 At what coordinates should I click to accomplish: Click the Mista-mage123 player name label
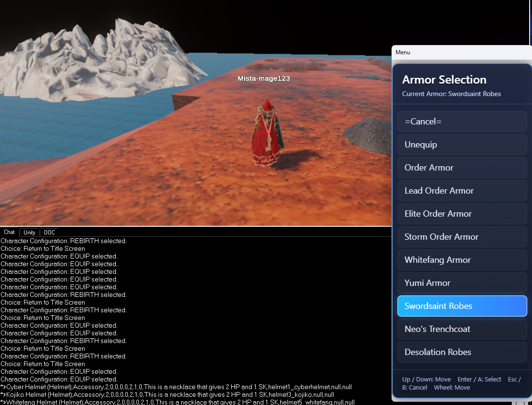point(264,78)
